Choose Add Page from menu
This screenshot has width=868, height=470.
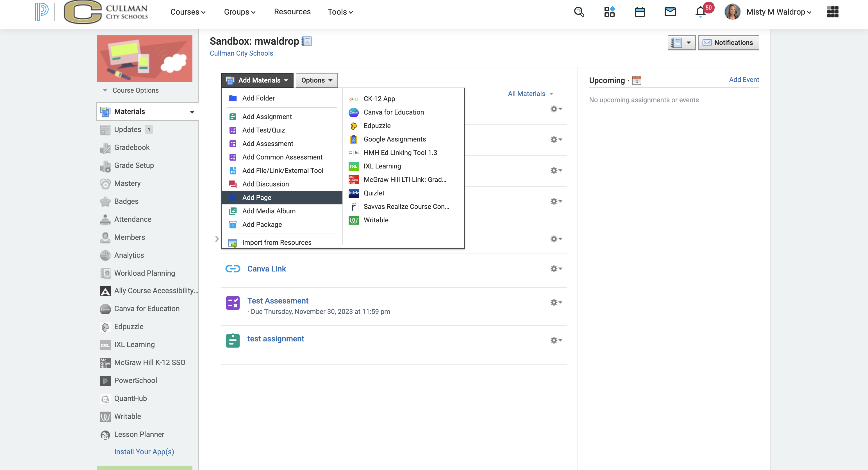pos(282,198)
